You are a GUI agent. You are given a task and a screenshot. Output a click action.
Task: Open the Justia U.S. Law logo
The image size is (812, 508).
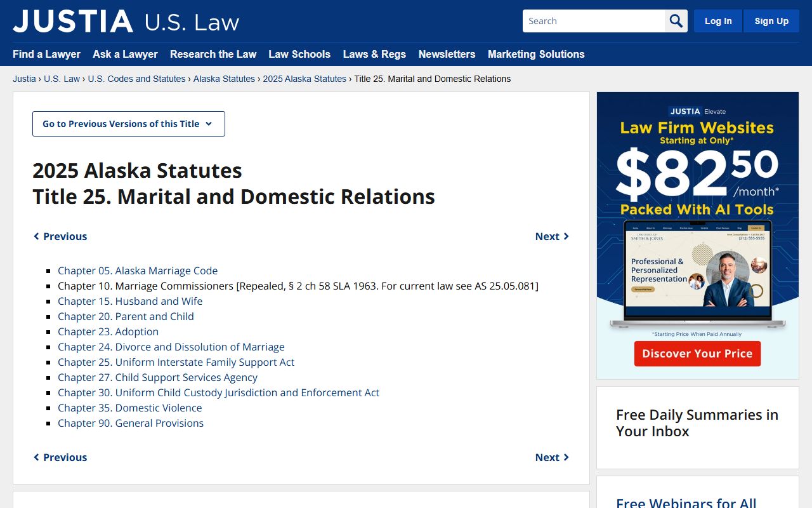126,21
